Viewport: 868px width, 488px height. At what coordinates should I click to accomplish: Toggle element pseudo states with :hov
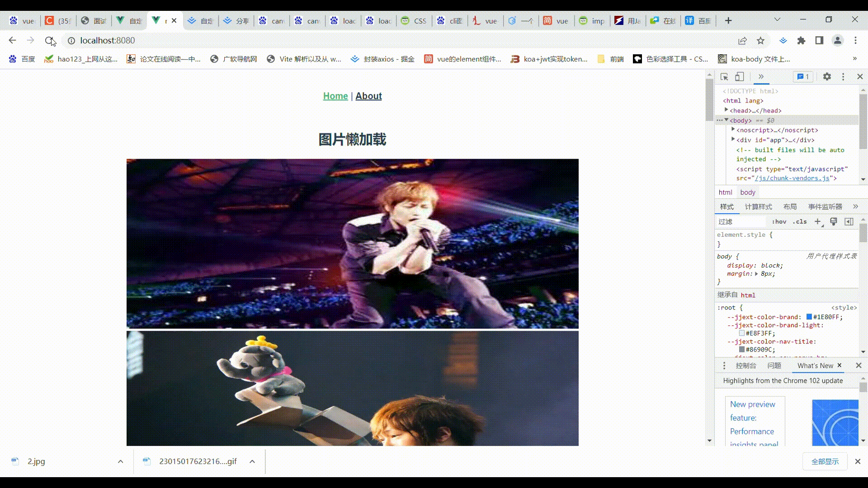tap(779, 221)
